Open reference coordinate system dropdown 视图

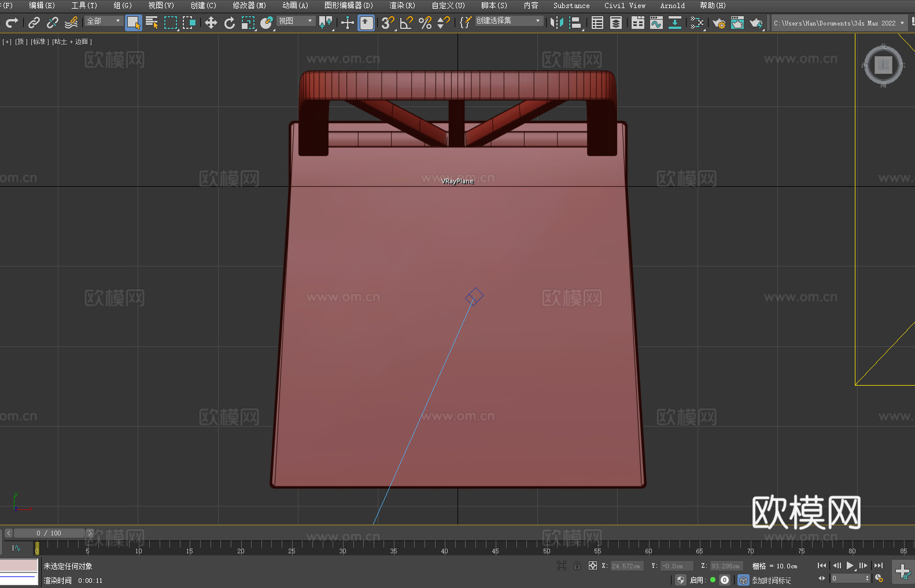coord(296,21)
